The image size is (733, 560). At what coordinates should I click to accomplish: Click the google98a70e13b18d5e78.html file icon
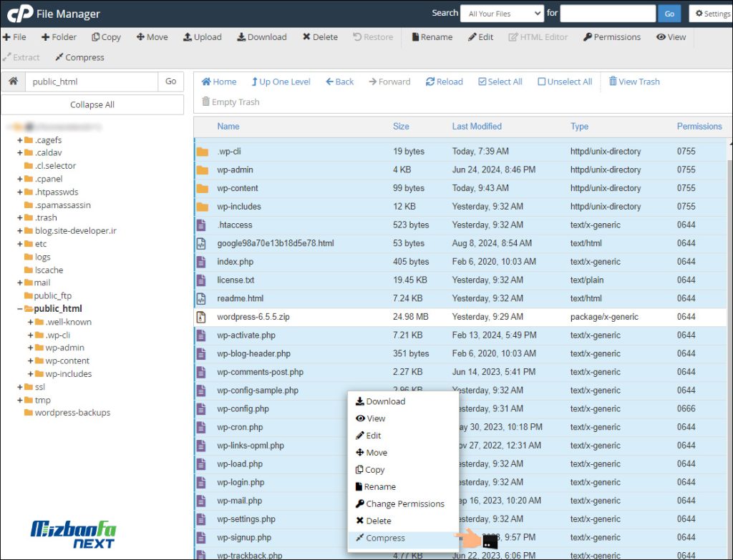point(201,243)
